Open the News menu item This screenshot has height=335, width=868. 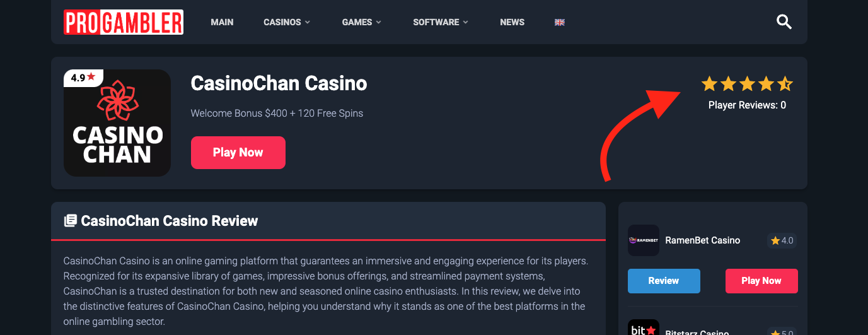pyautogui.click(x=512, y=22)
